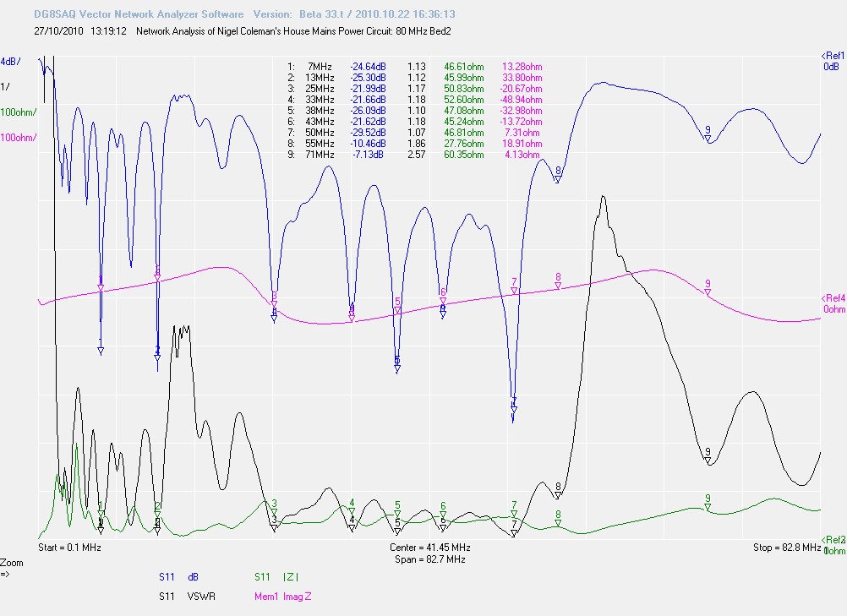
Task: Click green |Z| marker 9 triangle
Action: tap(708, 508)
